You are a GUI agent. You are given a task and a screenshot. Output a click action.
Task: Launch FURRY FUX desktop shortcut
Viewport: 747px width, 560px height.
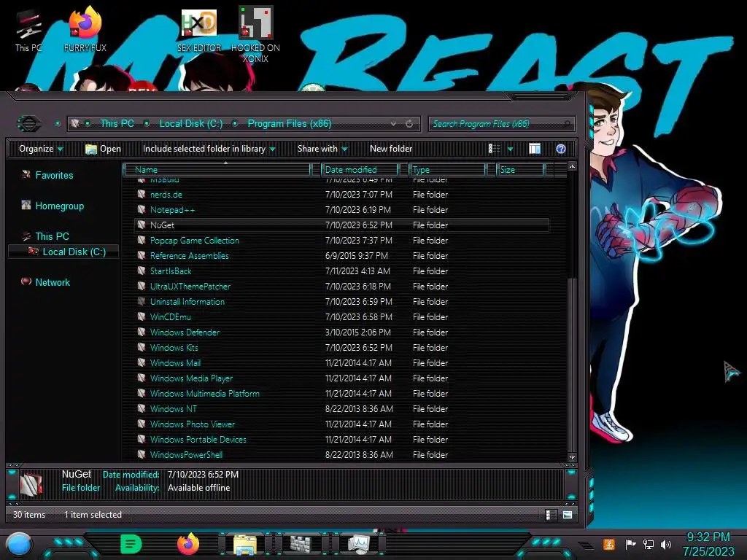(85, 29)
